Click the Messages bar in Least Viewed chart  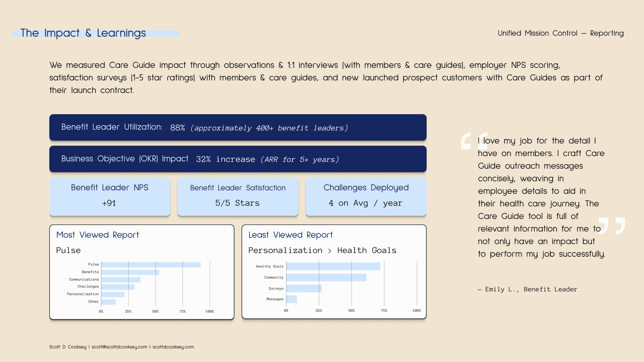coord(291,299)
